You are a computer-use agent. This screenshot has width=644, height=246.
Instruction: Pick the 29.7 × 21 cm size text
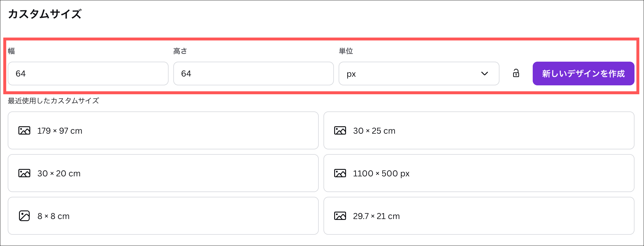click(376, 216)
